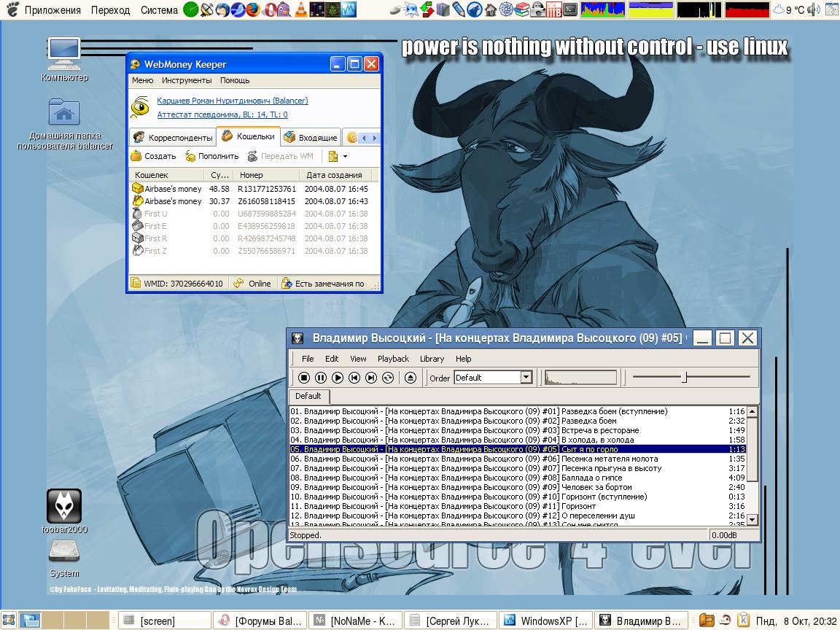
Task: Open the File menu in foobar2000
Action: pyautogui.click(x=308, y=359)
